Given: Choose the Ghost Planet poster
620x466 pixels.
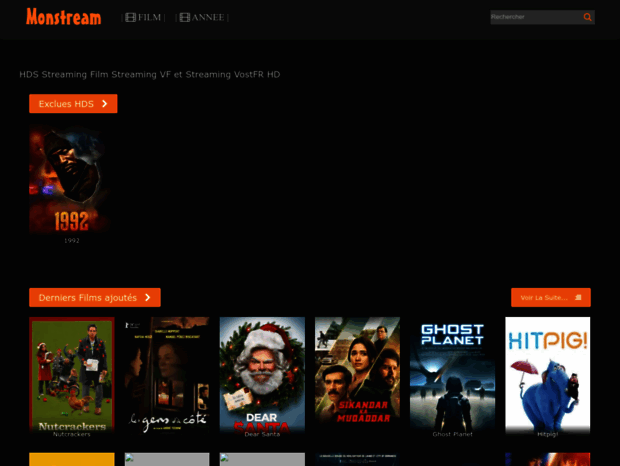Looking at the screenshot, I should tap(452, 373).
